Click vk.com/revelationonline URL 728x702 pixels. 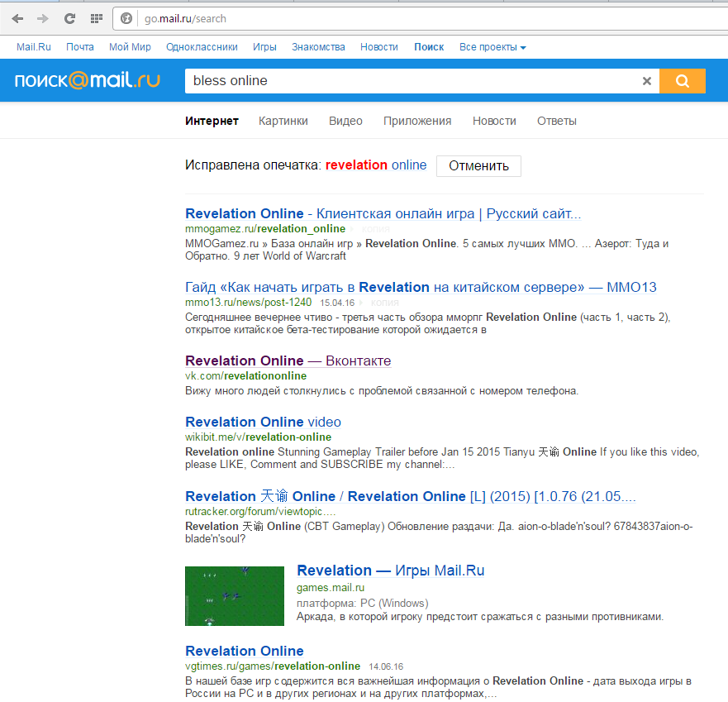click(246, 376)
